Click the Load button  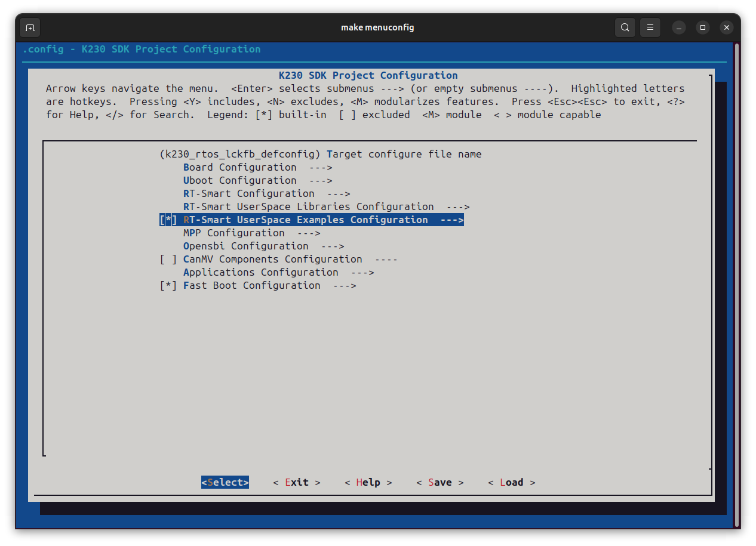tap(512, 482)
